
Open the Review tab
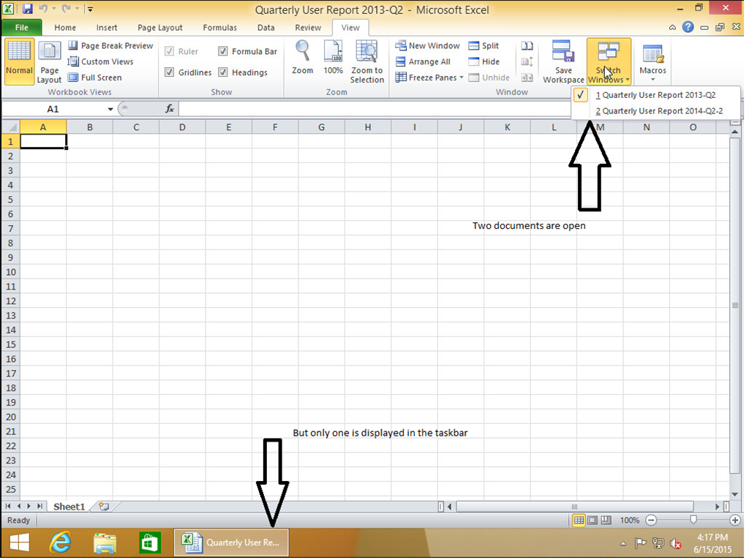click(x=308, y=28)
